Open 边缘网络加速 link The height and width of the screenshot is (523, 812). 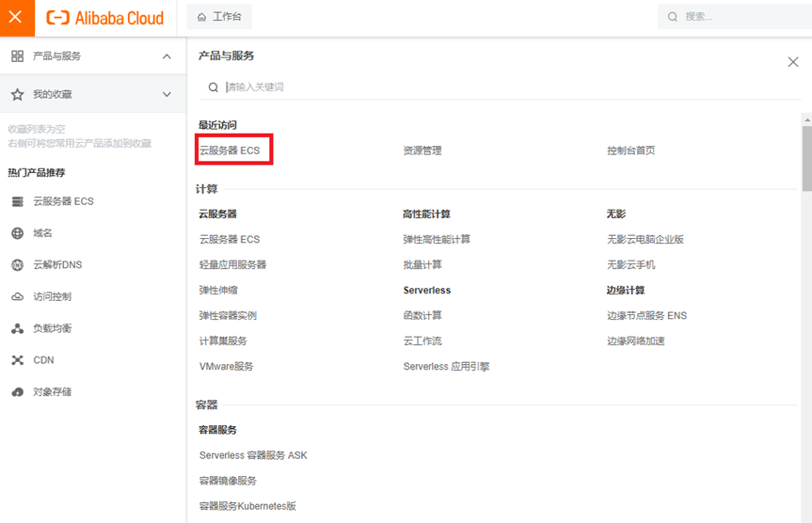[x=635, y=341]
